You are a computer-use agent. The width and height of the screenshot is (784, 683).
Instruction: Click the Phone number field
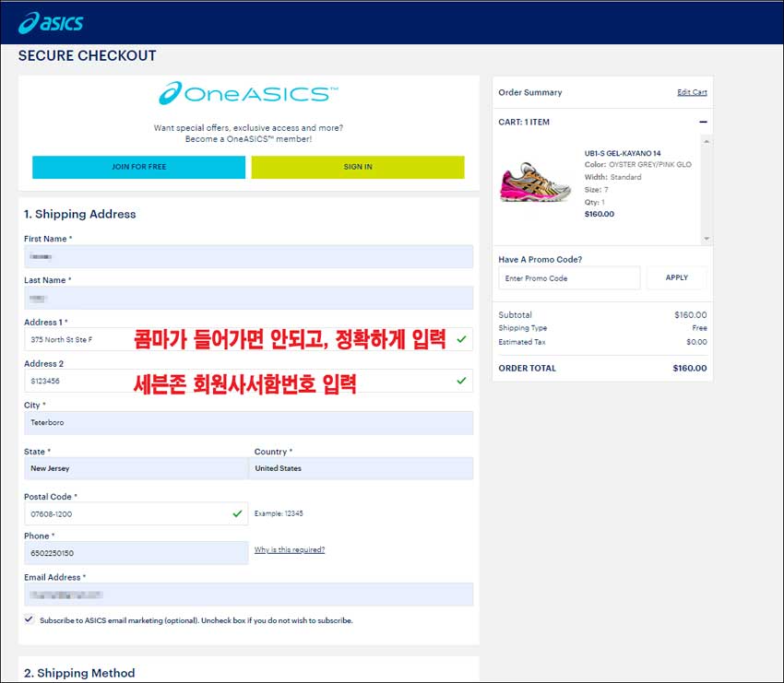tap(136, 553)
